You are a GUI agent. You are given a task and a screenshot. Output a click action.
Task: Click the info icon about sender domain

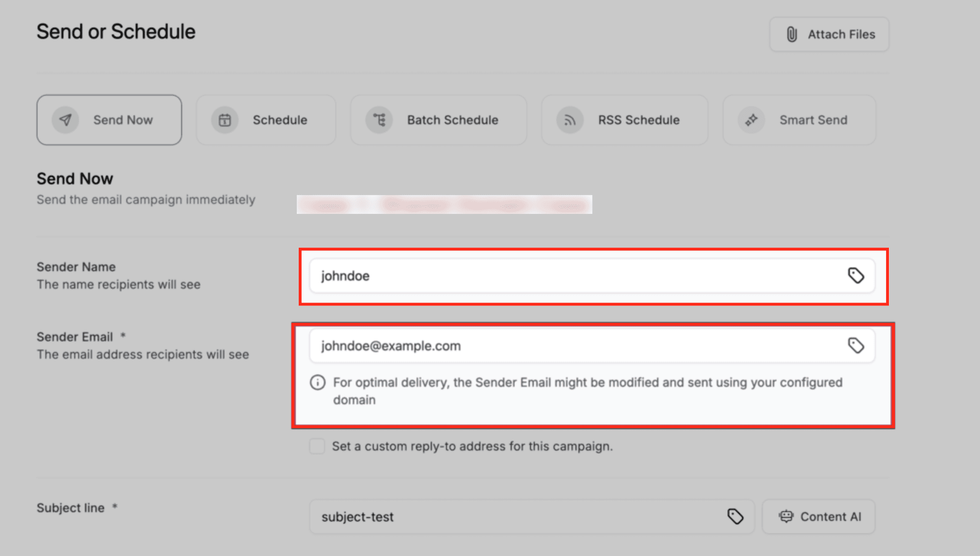click(x=317, y=383)
